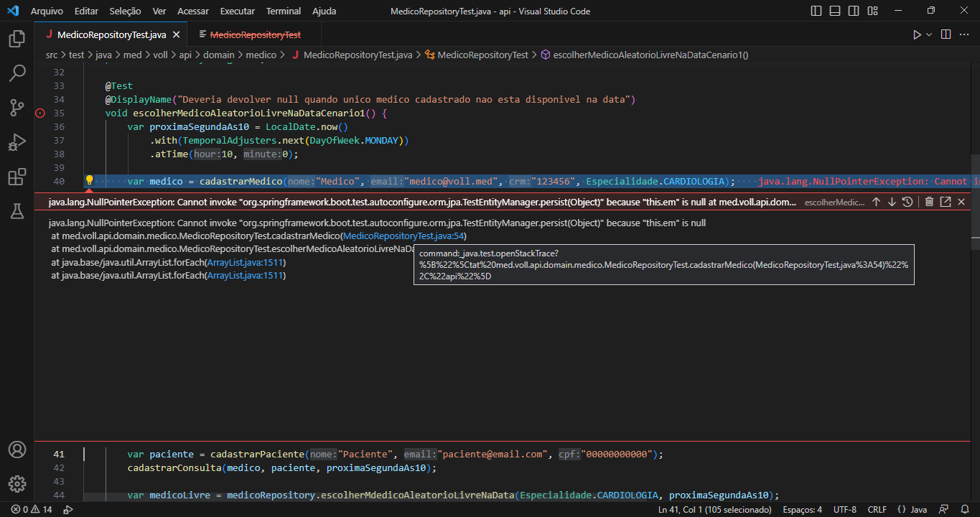Click 'Ln 41, Col 1' go to line
The height and width of the screenshot is (517, 980).
(715, 510)
